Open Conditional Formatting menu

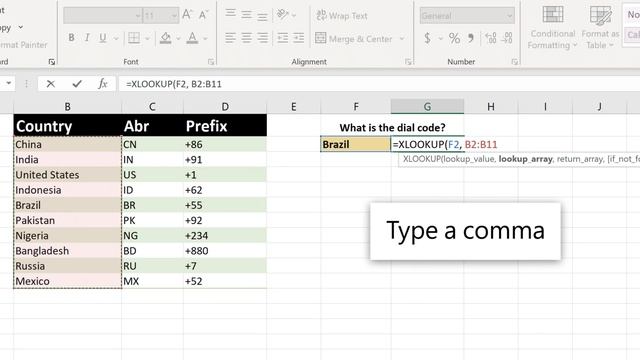tap(553, 27)
